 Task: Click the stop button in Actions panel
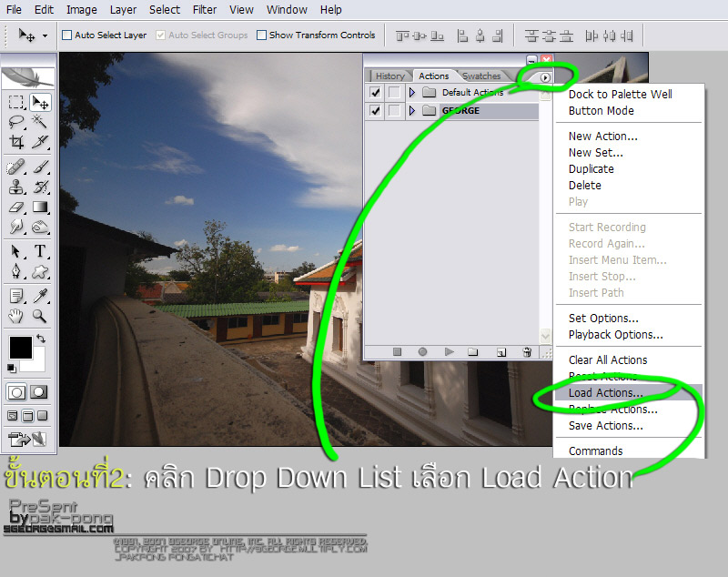click(x=397, y=352)
